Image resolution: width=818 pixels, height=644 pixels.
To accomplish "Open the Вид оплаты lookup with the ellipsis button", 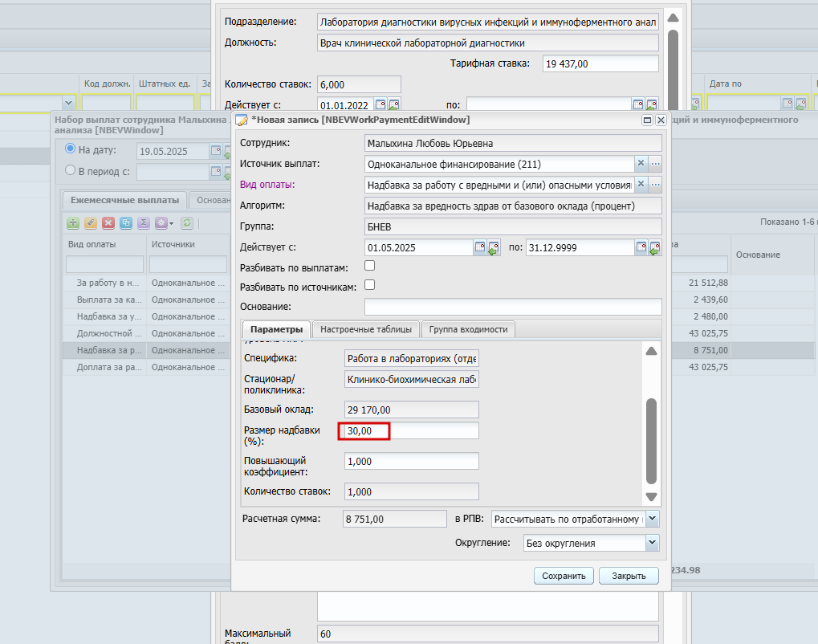I will coord(655,184).
